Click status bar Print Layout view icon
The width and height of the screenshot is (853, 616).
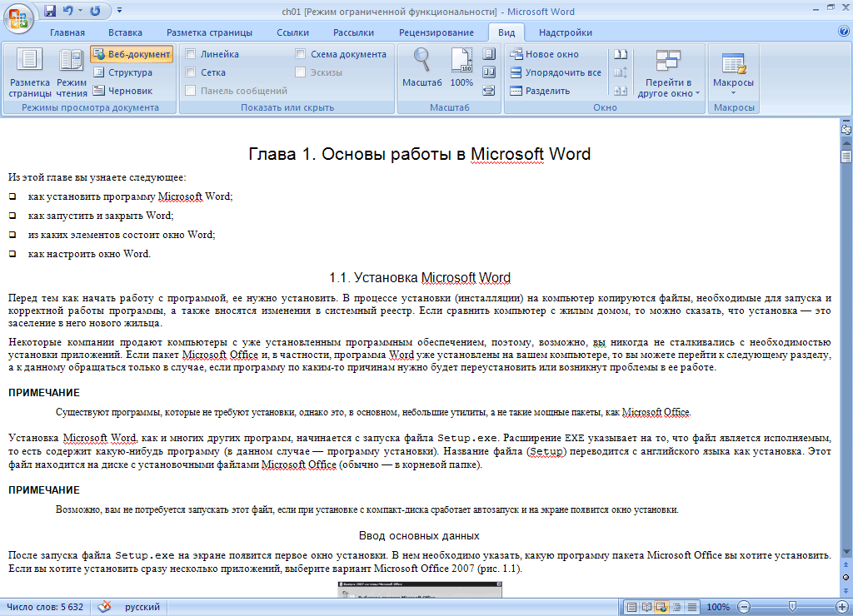click(631, 607)
